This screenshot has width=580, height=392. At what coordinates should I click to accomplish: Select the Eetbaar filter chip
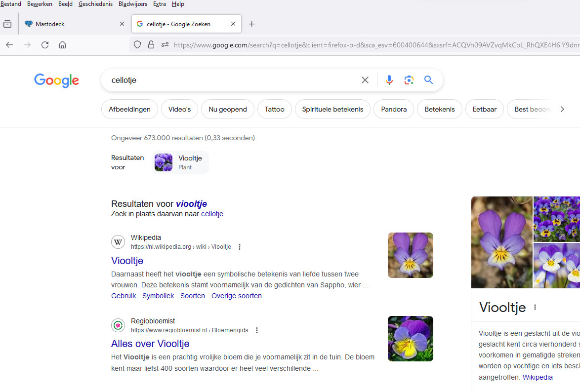(485, 109)
